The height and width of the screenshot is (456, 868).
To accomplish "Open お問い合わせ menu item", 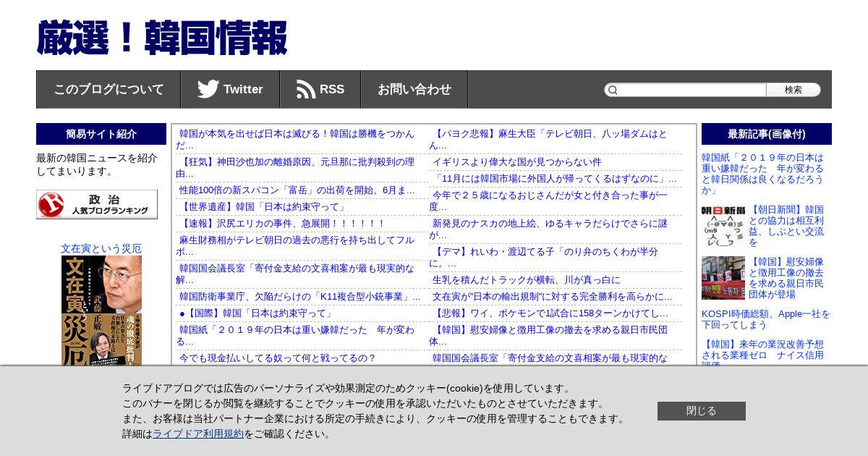I will pyautogui.click(x=414, y=90).
